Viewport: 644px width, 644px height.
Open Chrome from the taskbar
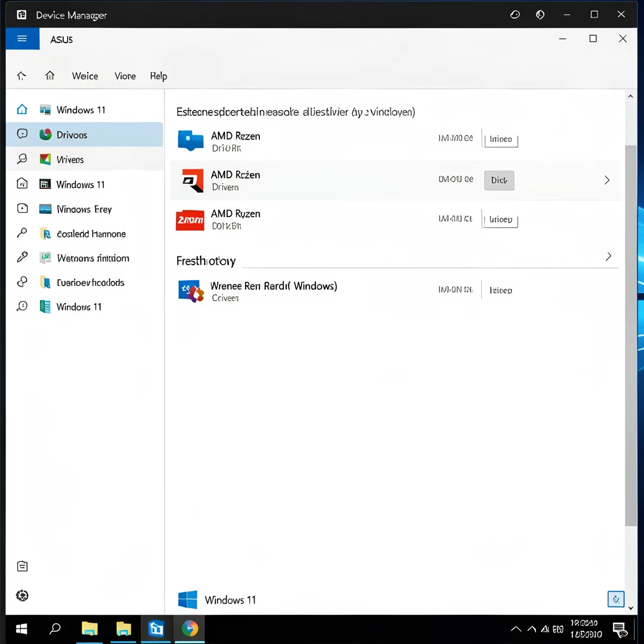(190, 629)
